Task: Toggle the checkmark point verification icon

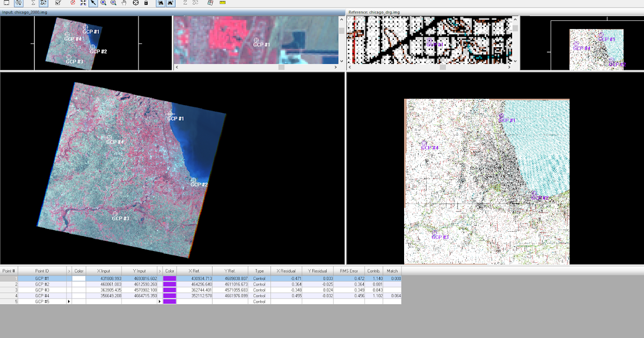Action: pos(57,3)
